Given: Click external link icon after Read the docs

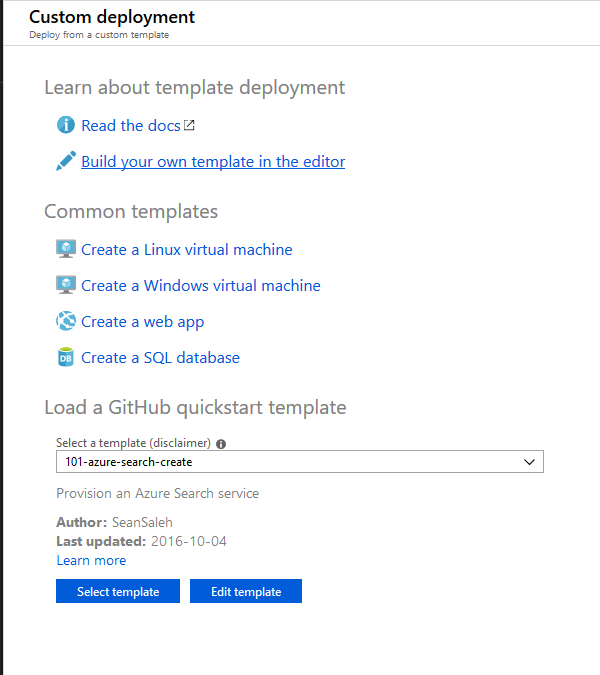Looking at the screenshot, I should pos(189,125).
